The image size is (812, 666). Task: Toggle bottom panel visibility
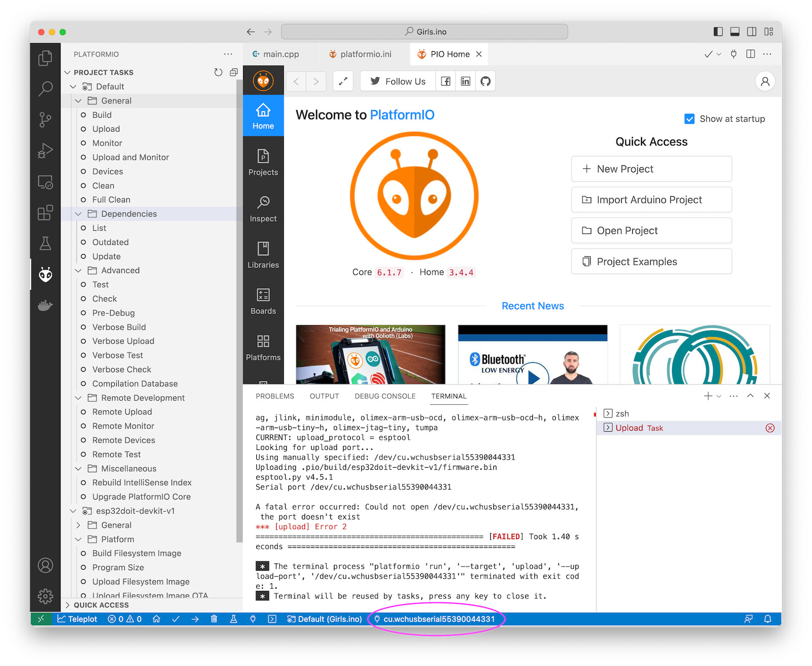coord(734,31)
